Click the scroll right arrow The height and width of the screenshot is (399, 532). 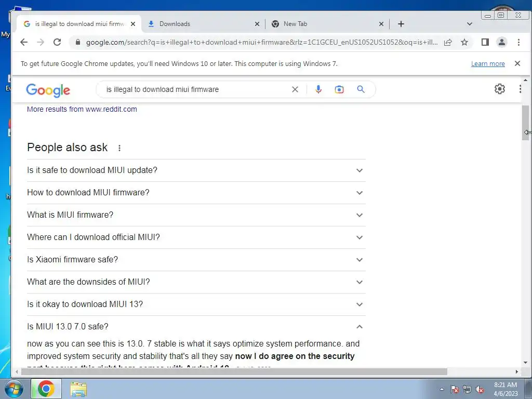coord(517,372)
